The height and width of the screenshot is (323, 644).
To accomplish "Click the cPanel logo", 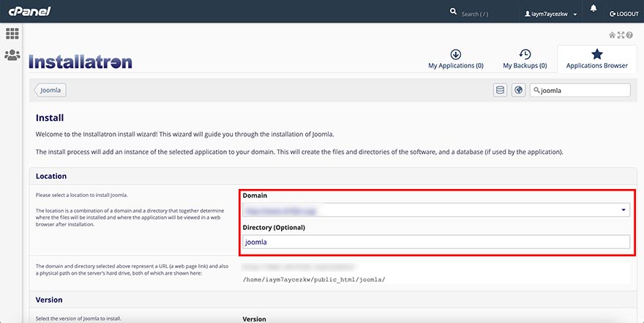I will pos(29,11).
